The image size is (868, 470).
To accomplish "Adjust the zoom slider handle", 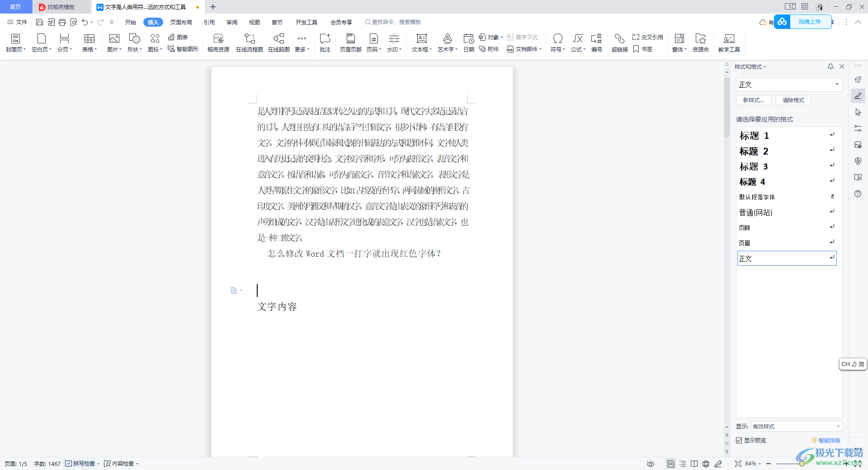I will click(x=802, y=464).
